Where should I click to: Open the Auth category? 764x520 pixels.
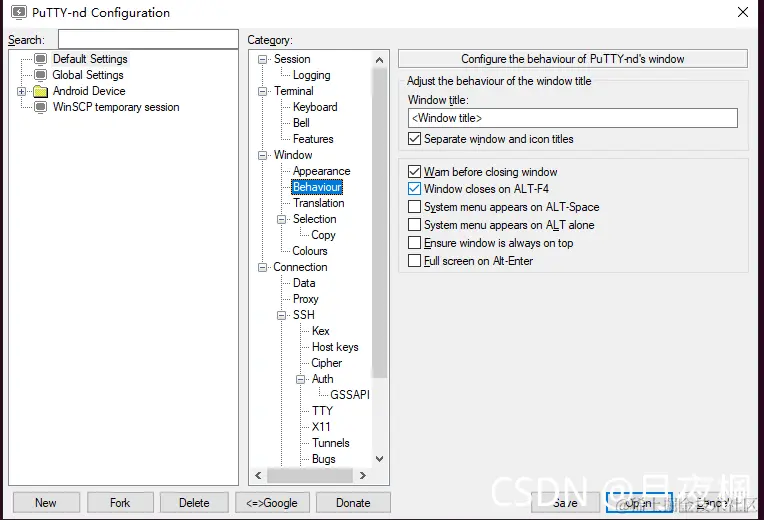322,379
